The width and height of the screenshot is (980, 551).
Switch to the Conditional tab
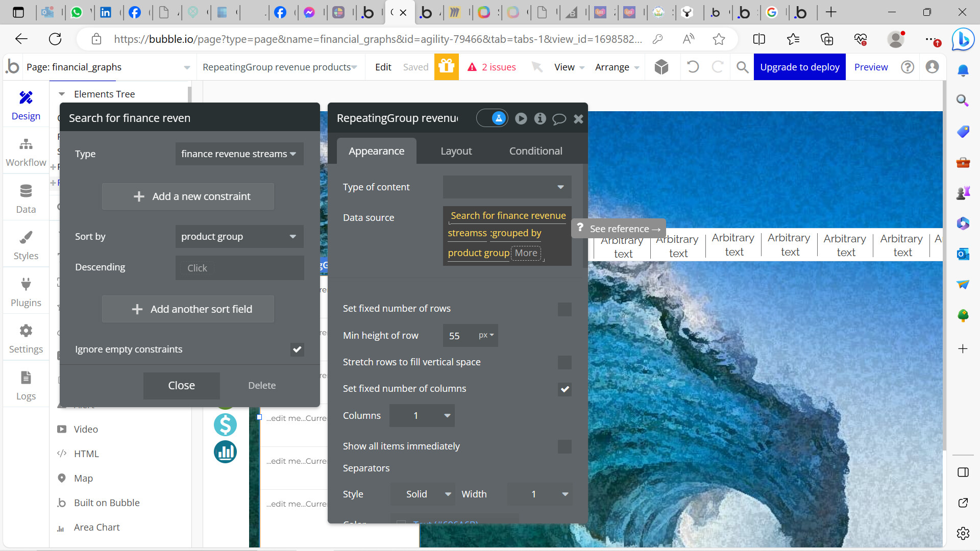(535, 151)
